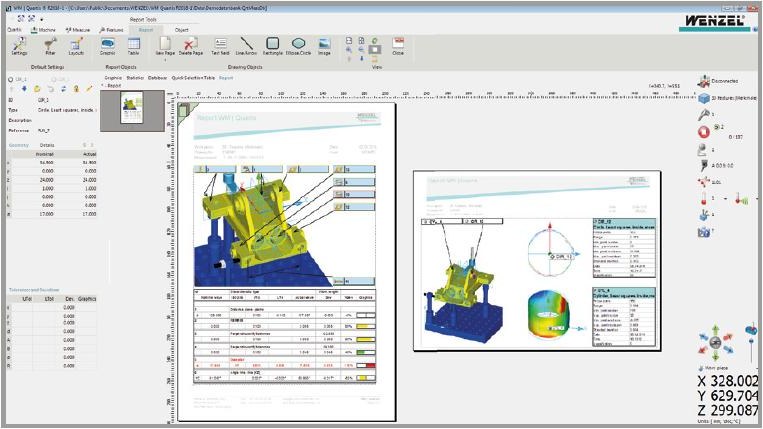Open the Features ribbon tab
Viewport: 763px width, 429px height.
(x=111, y=30)
